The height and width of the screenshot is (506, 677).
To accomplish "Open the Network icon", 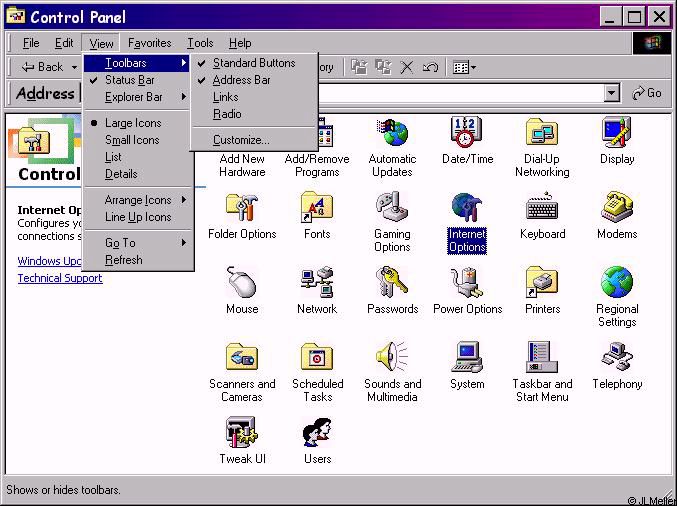I will pos(317,291).
